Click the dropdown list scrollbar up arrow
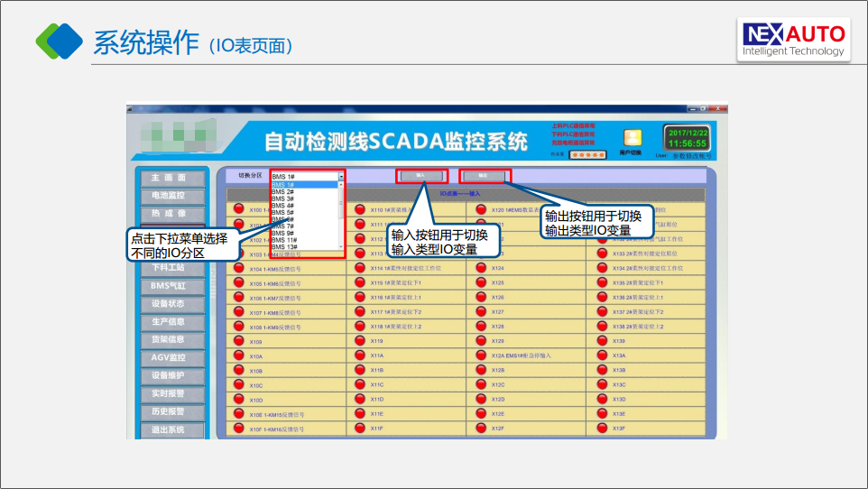868x489 pixels. point(341,184)
